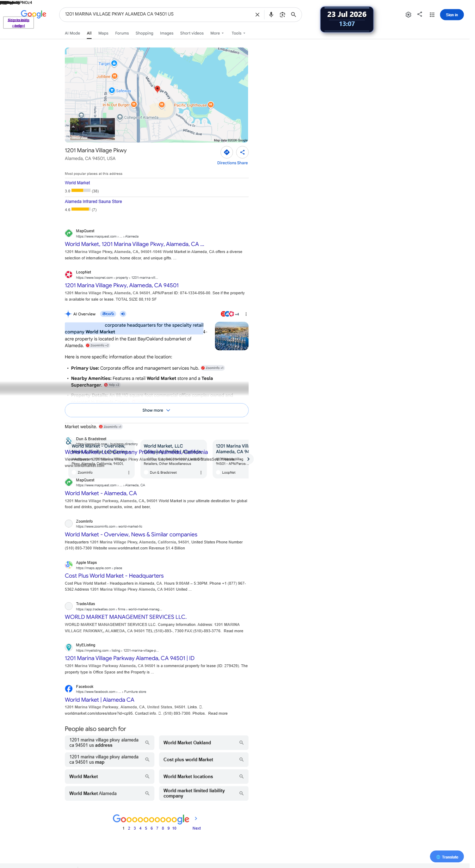Open ZoomInfo World Market Overview result
Screen dimensions: 475x868
pos(131,535)
